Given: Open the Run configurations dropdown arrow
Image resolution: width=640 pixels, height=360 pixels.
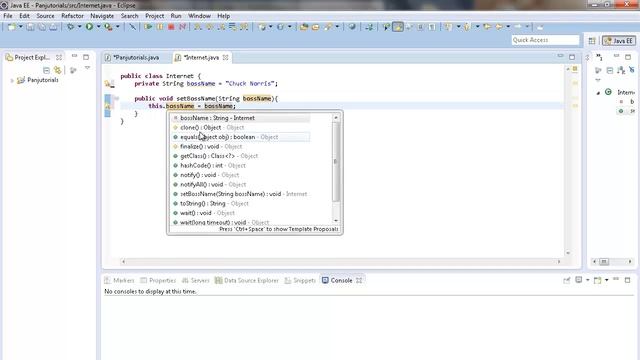Looking at the screenshot, I should [x=98, y=27].
